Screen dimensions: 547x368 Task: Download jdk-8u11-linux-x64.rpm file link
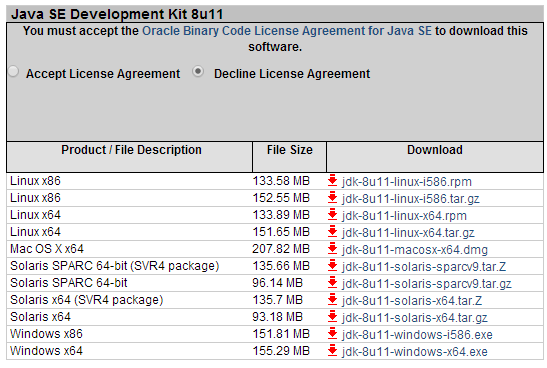coord(404,216)
